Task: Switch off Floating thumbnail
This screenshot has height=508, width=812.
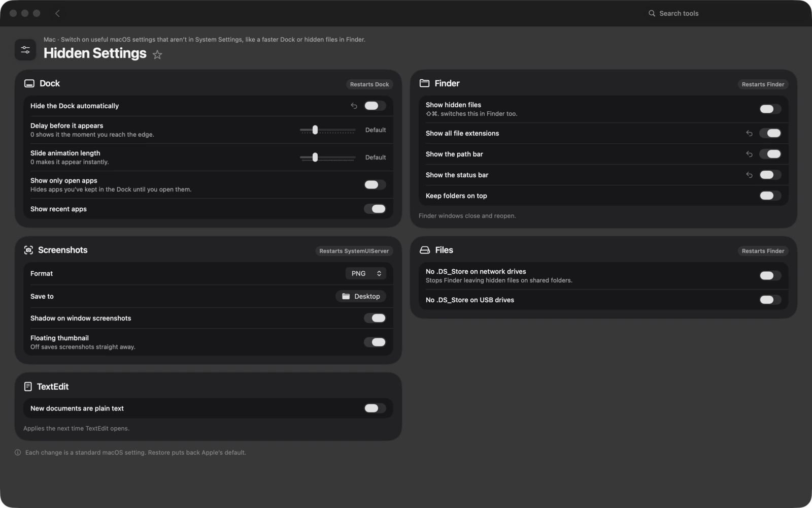Action: coord(375,342)
